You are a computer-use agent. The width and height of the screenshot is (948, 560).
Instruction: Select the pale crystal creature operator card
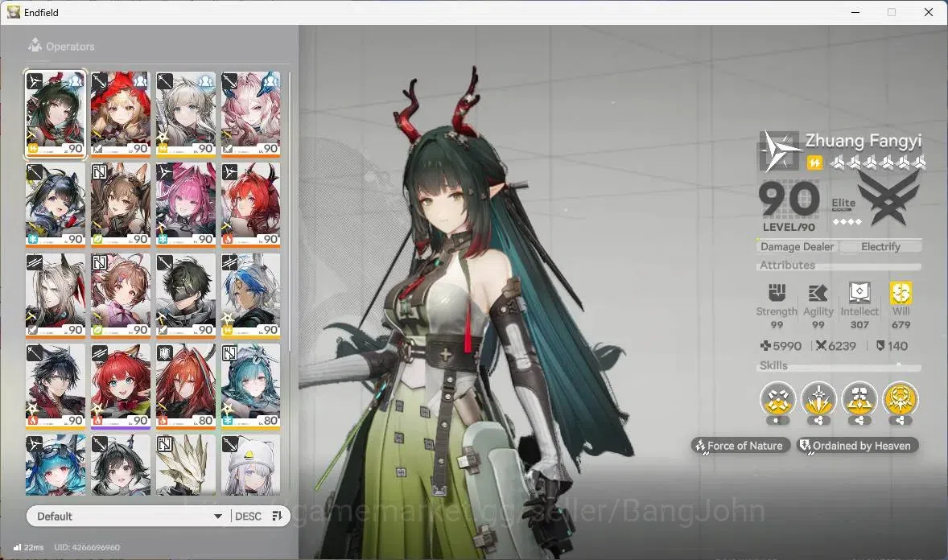click(186, 465)
